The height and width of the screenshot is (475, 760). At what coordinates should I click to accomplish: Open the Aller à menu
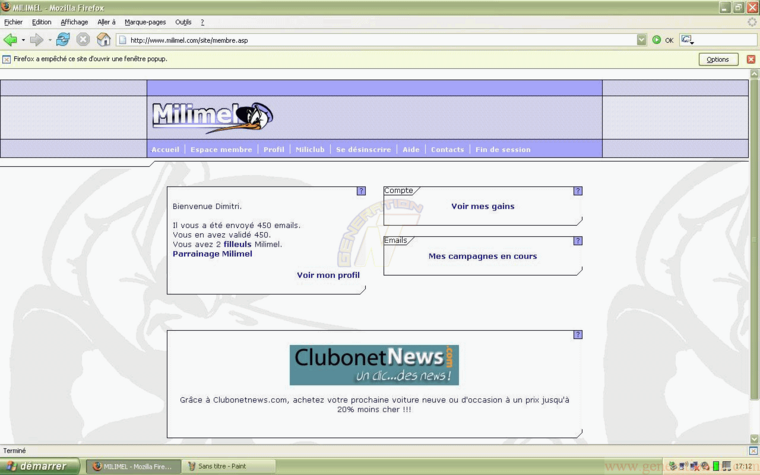[x=106, y=22]
